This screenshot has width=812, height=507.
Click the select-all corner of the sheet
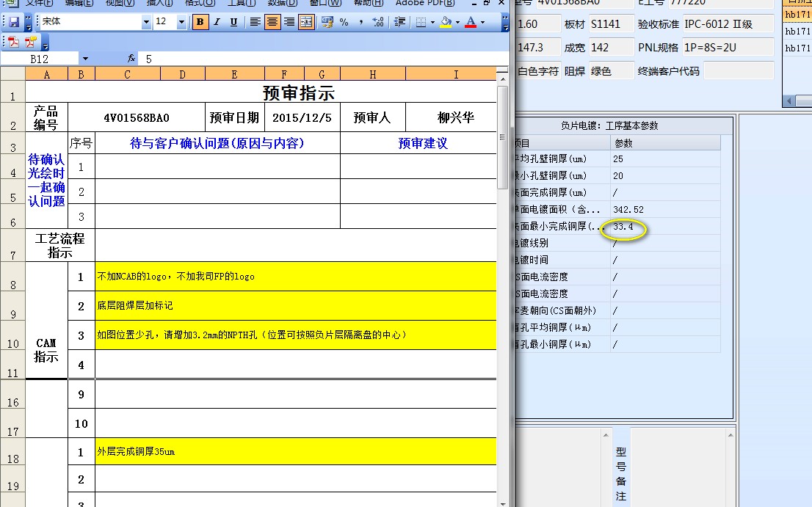click(x=12, y=73)
